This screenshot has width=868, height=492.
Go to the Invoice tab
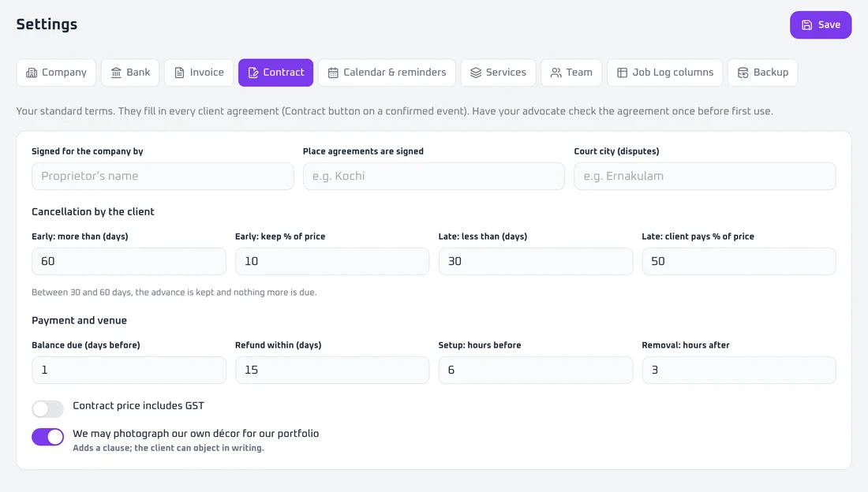coord(199,73)
